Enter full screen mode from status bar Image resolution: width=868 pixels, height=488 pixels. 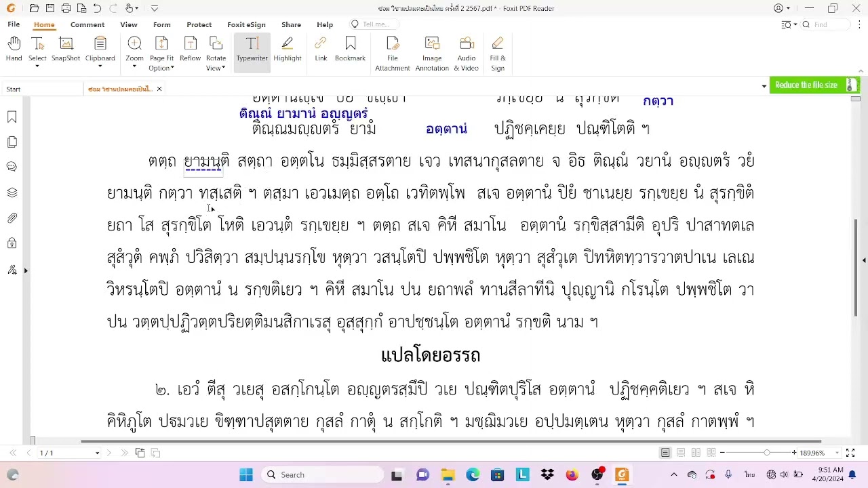pos(850,453)
